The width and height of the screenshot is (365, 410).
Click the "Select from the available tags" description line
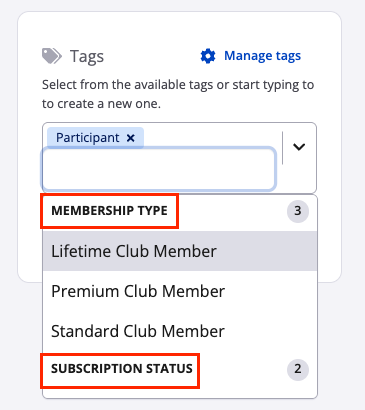[x=178, y=85]
